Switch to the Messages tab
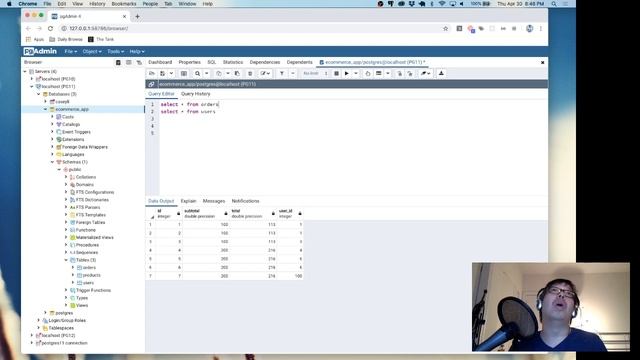 pos(214,201)
